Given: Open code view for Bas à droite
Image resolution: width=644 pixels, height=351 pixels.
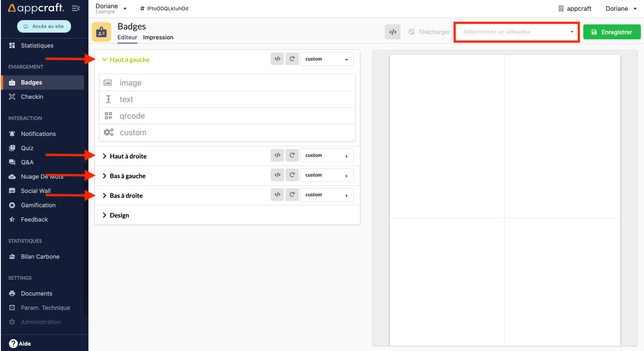Looking at the screenshot, I should coord(277,195).
